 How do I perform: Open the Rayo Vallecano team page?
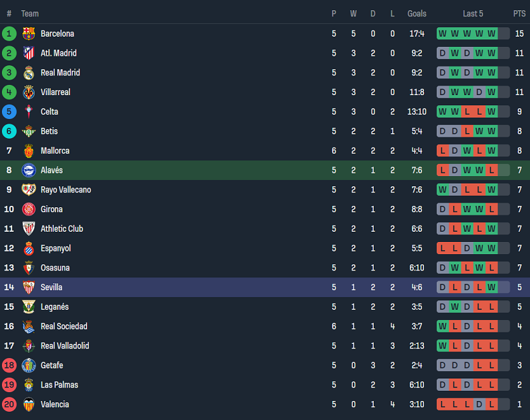[x=65, y=190]
